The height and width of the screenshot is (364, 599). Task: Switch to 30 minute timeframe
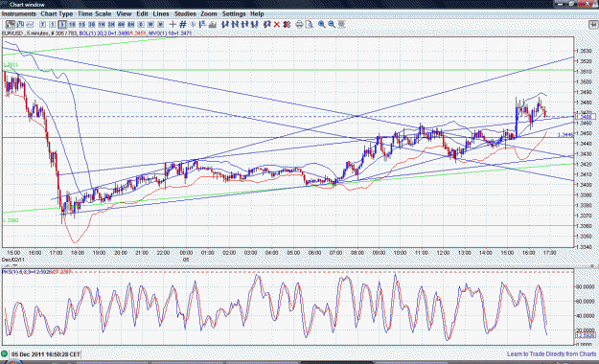(x=91, y=25)
